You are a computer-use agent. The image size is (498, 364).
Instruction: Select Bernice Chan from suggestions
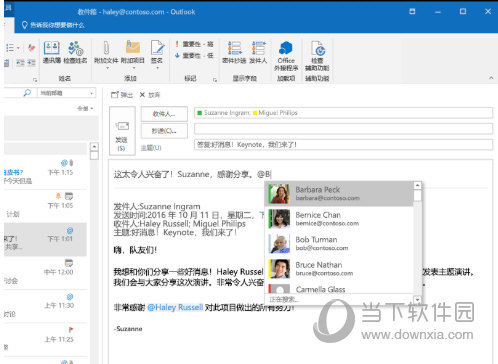point(339,219)
